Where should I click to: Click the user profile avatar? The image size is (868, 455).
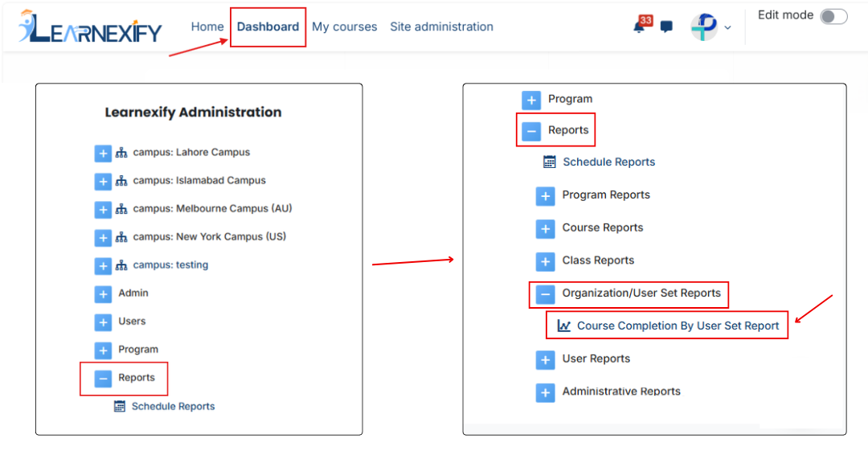point(704,27)
